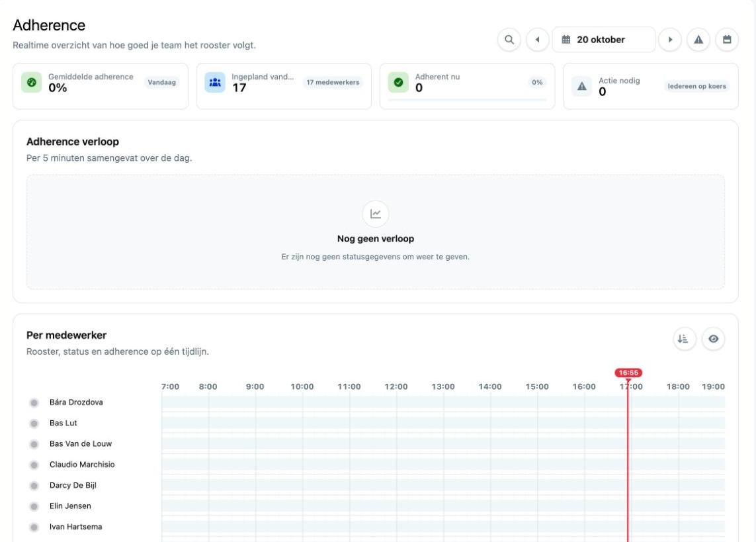Click status dot next to Bára Drozdova

(34, 402)
